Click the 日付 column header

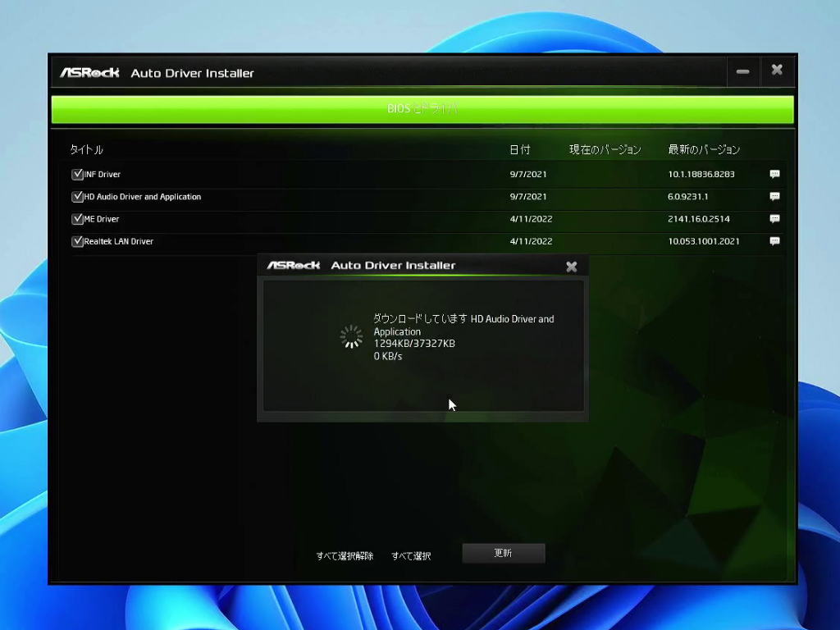519,149
